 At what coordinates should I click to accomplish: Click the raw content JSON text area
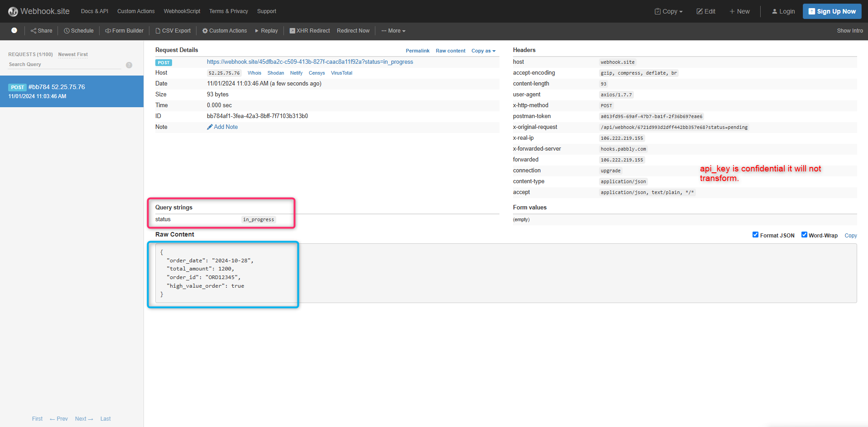(506, 273)
